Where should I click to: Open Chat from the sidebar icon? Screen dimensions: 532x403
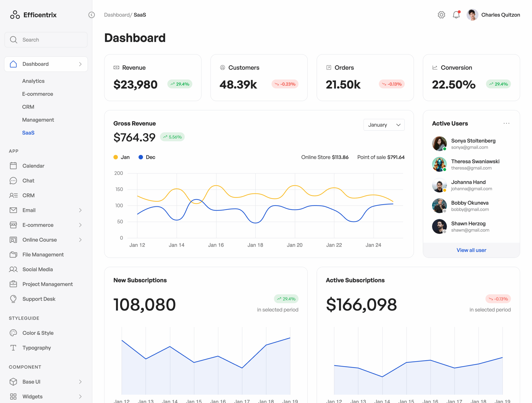13,181
